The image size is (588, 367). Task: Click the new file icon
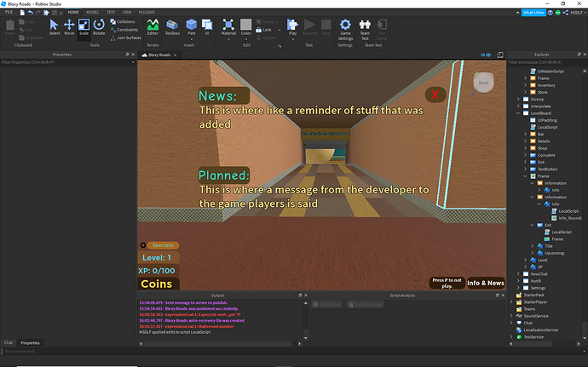coord(22,13)
